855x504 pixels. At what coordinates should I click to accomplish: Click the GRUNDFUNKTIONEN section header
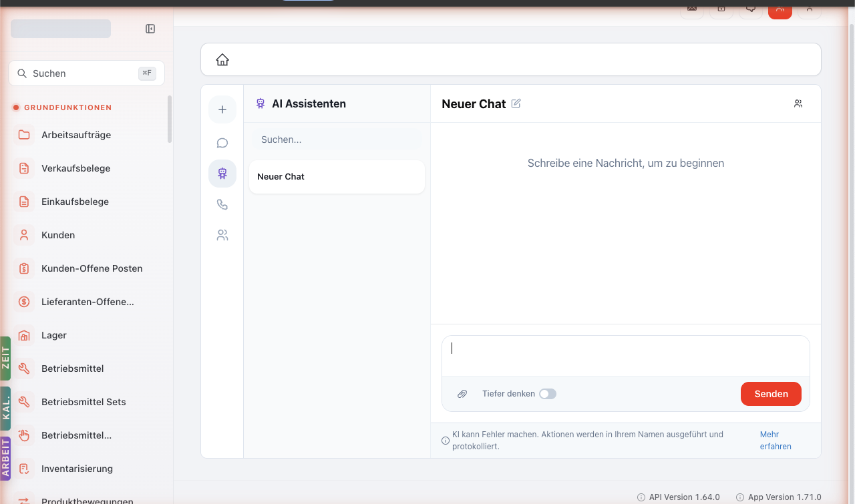pyautogui.click(x=67, y=107)
